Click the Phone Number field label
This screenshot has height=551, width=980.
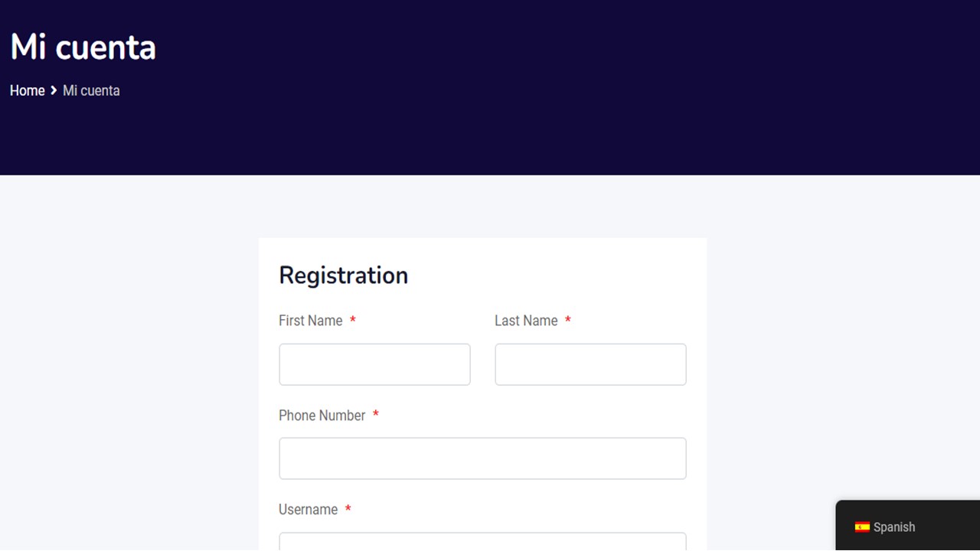pyautogui.click(x=322, y=415)
